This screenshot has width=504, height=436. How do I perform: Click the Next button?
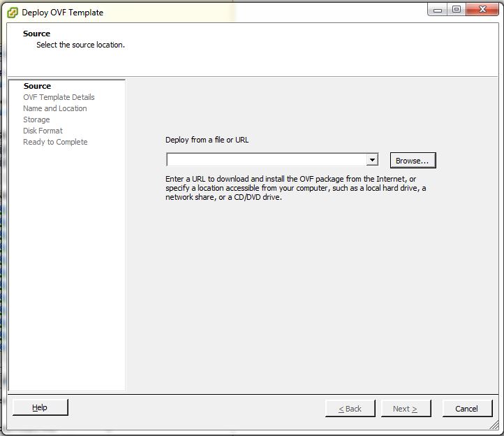coord(405,409)
